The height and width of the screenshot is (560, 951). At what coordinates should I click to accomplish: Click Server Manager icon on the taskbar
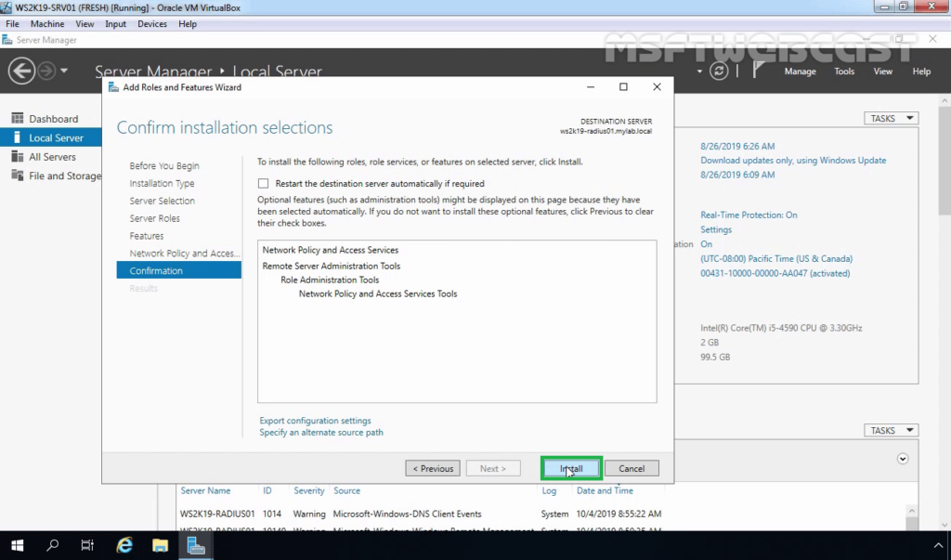[195, 545]
